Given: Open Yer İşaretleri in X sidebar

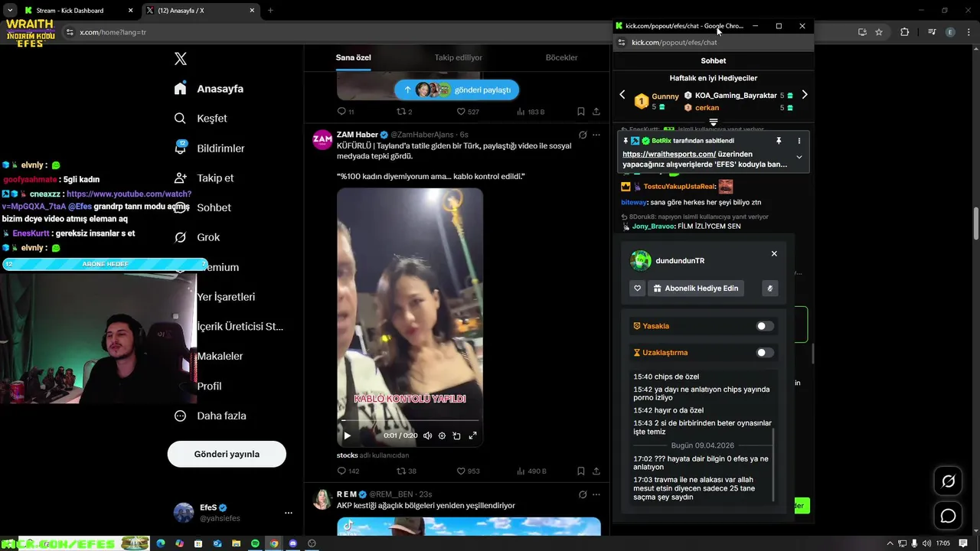Looking at the screenshot, I should pyautogui.click(x=226, y=297).
